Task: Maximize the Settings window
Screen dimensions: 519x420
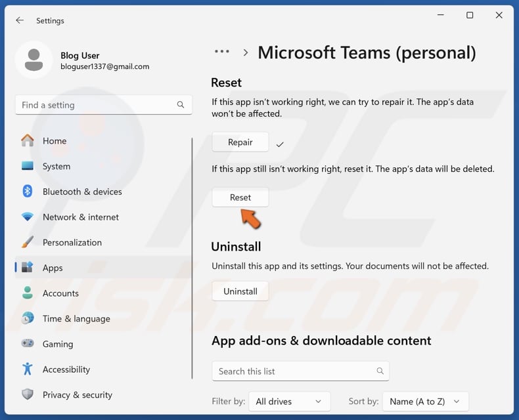Action: point(470,15)
